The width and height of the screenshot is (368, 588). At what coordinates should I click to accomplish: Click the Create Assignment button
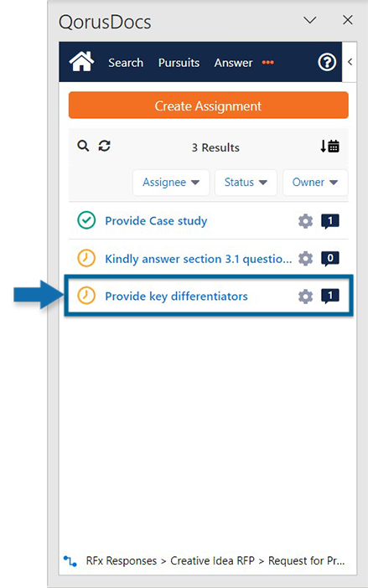pyautogui.click(x=209, y=106)
